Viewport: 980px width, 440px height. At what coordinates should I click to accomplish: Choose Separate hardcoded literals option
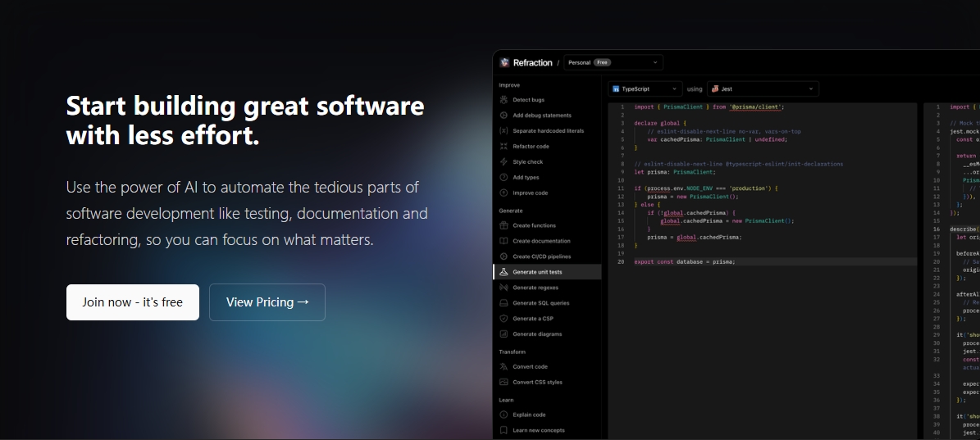[x=548, y=131]
